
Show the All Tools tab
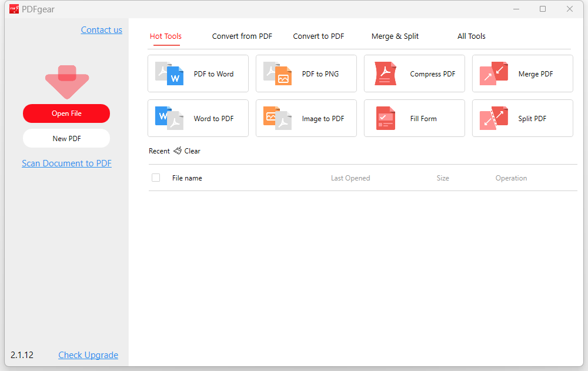[x=472, y=36]
